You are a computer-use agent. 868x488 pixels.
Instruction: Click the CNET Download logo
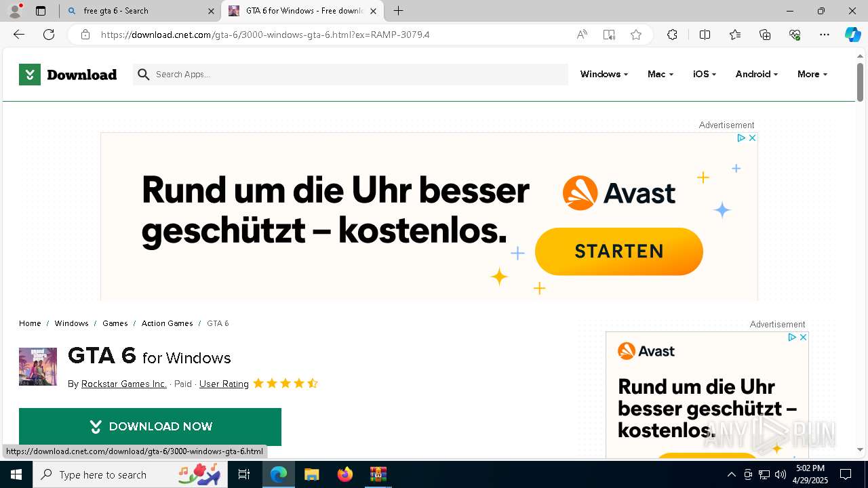(x=68, y=75)
